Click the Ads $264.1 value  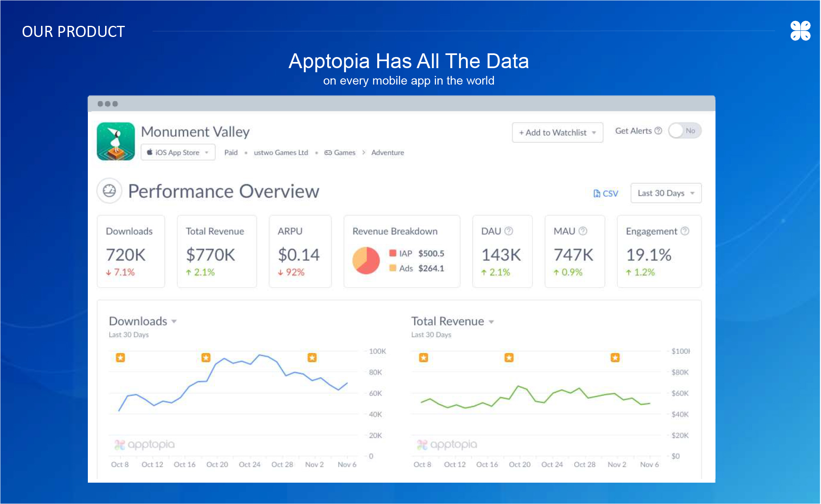[x=431, y=268]
